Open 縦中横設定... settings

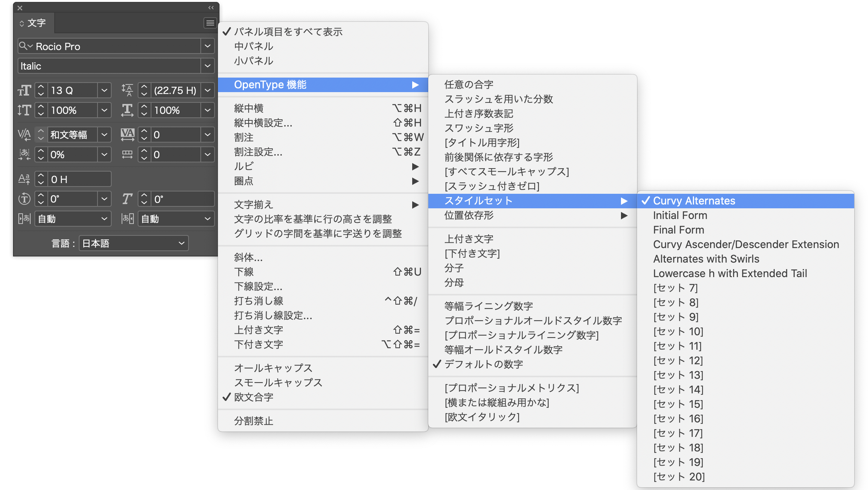tap(263, 123)
